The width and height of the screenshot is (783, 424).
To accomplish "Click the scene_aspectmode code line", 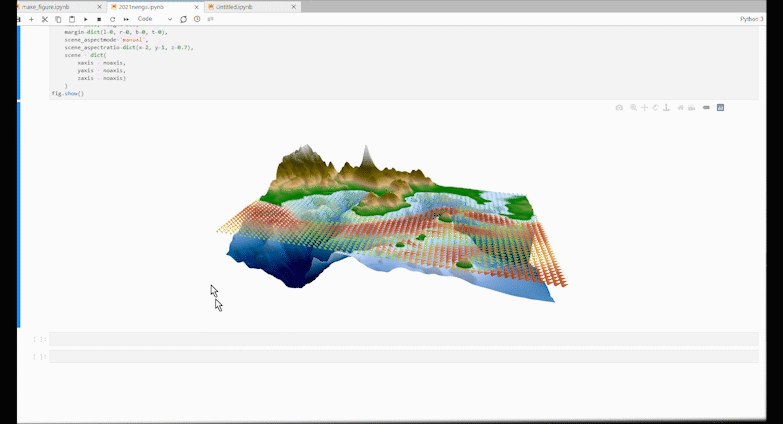I will 106,40.
